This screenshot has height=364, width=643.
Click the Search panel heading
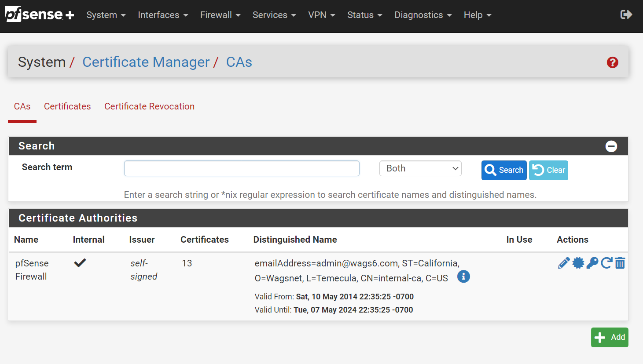pos(37,146)
